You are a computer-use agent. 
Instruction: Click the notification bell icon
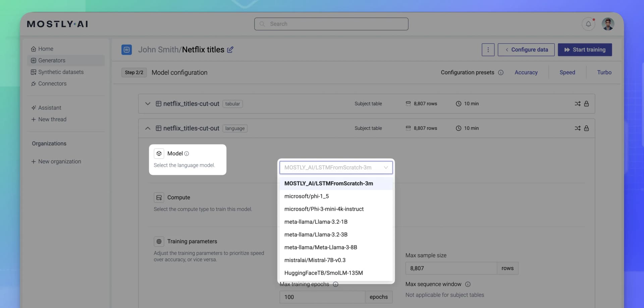coord(588,24)
